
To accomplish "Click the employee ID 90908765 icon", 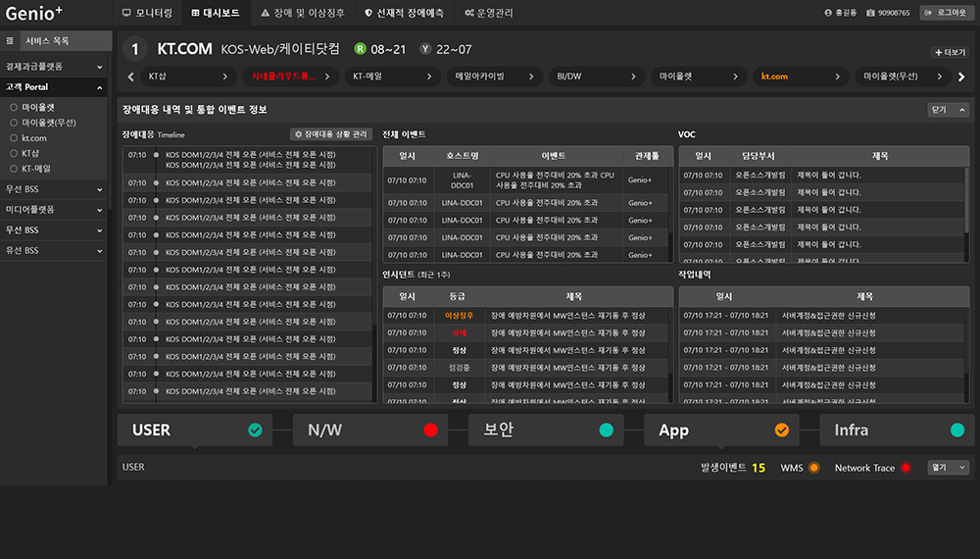I will 870,13.
